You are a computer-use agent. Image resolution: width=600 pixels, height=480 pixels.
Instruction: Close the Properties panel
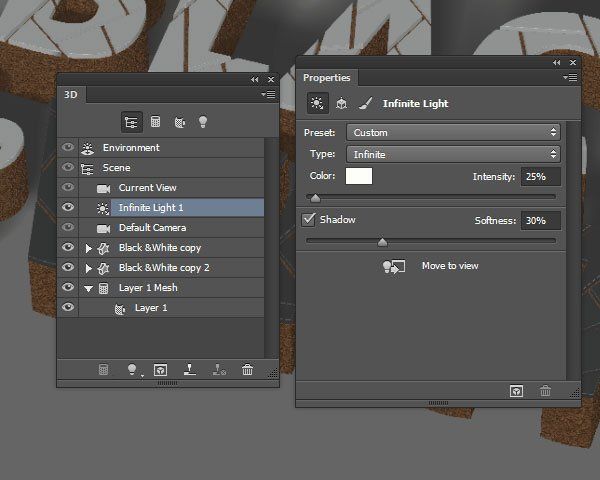[573, 63]
